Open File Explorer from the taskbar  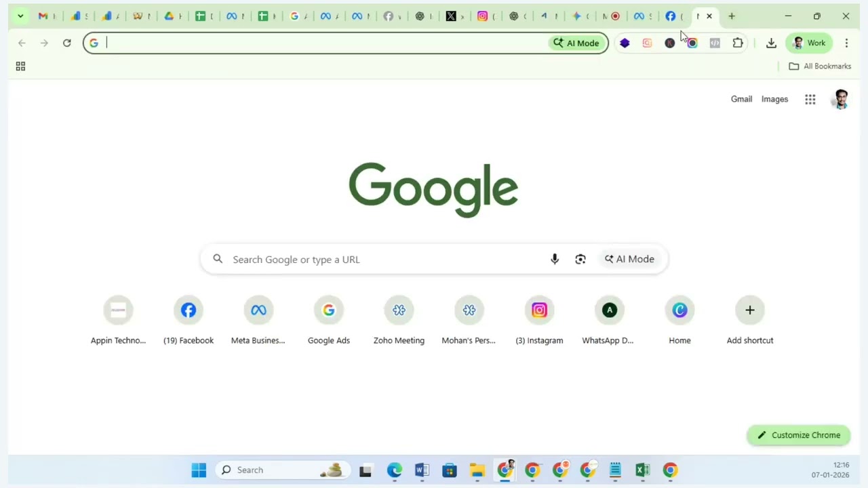[477, 470]
